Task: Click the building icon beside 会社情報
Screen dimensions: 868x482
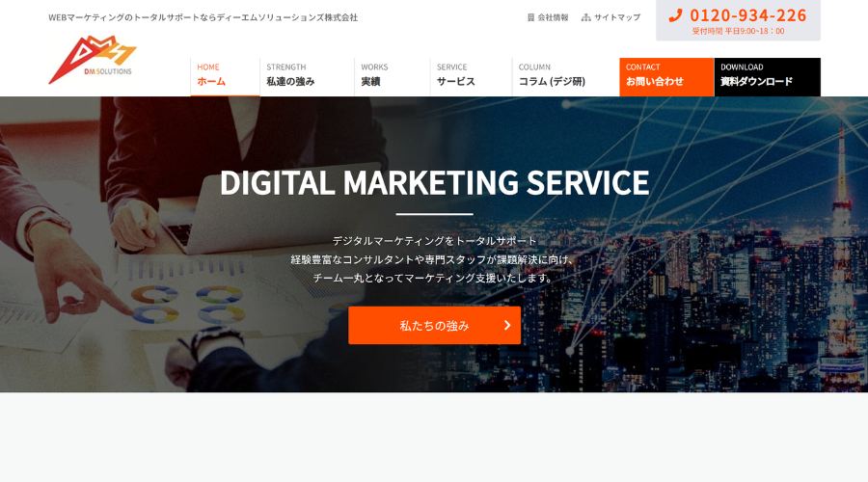Action: 530,17
